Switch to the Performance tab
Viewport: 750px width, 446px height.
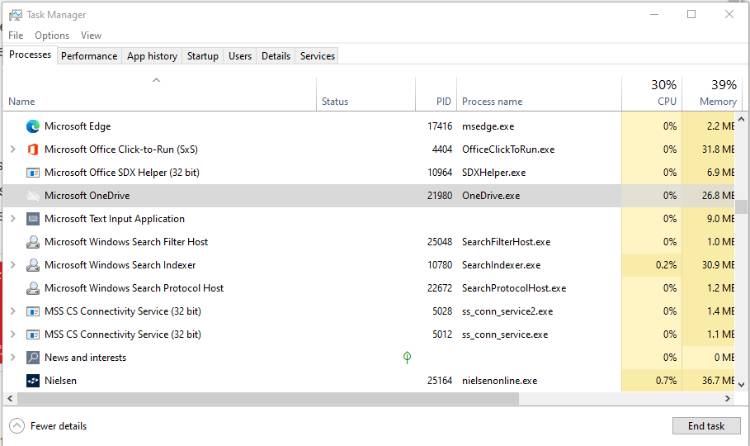89,56
